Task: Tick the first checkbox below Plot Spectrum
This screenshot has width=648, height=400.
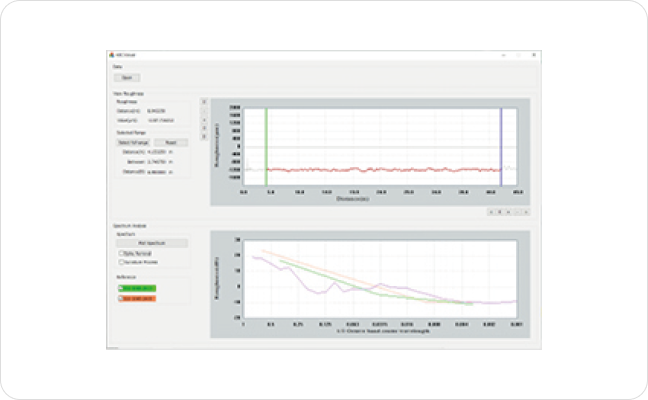Action: tap(121, 254)
